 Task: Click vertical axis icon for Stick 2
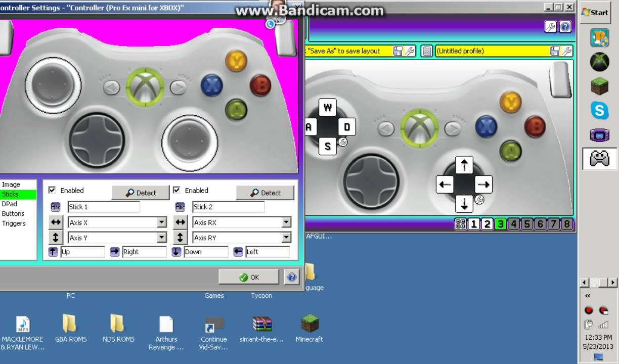click(180, 238)
